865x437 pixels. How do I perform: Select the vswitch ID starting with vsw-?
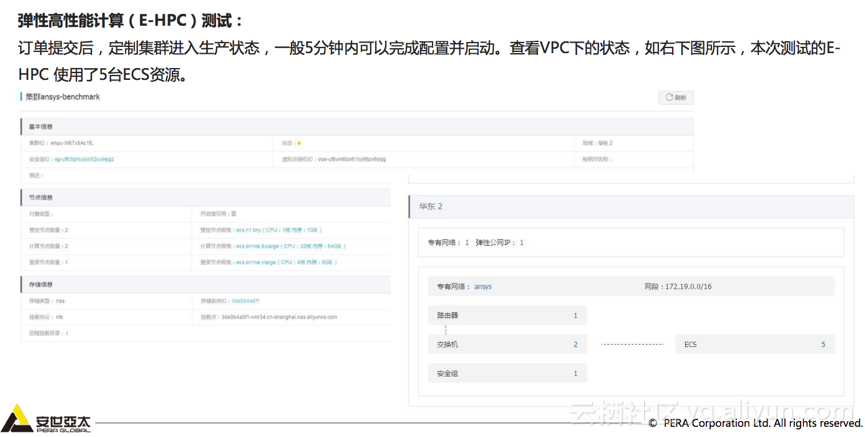pos(352,159)
